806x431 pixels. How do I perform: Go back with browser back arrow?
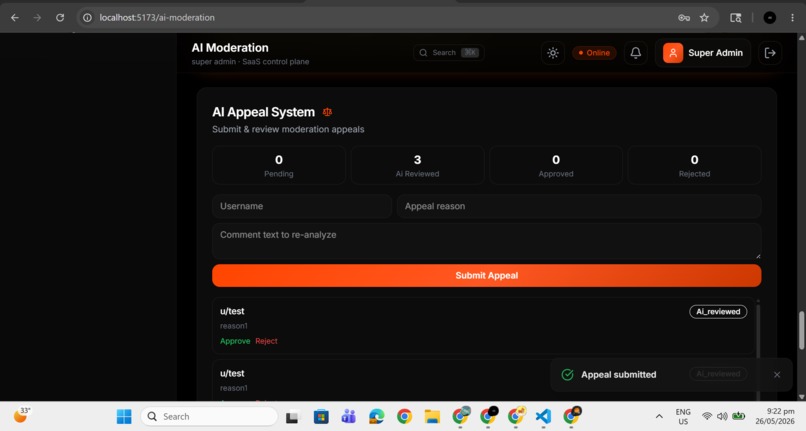tap(15, 17)
